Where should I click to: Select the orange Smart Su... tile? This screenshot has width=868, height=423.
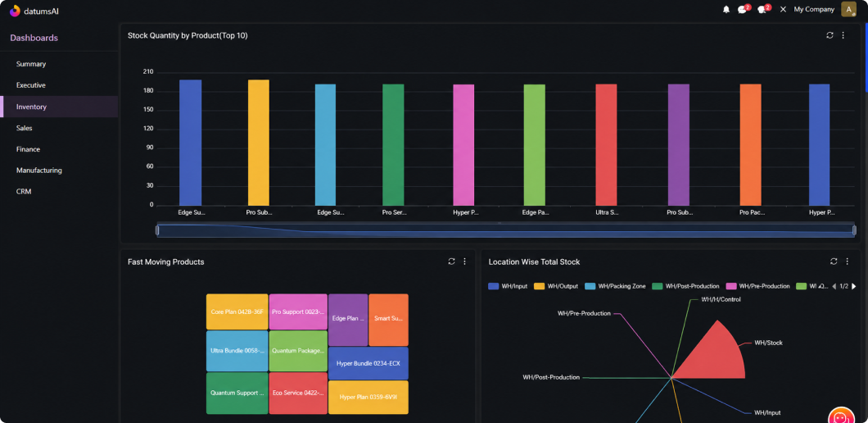pos(389,320)
